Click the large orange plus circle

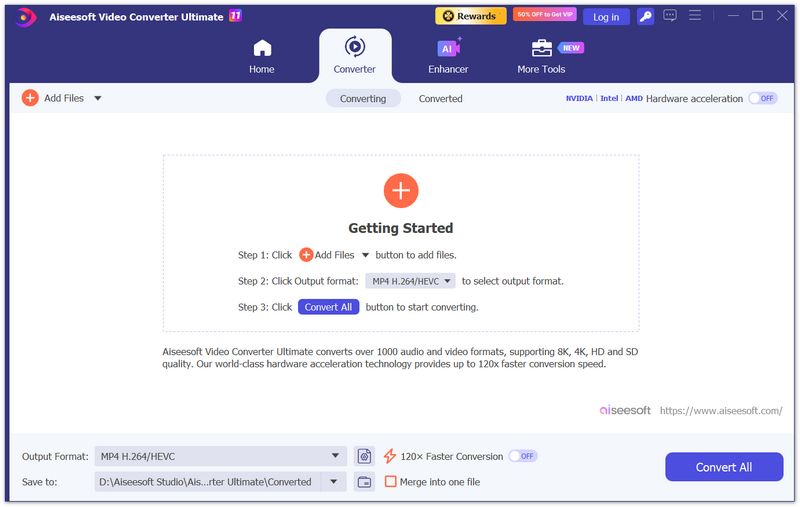point(401,191)
